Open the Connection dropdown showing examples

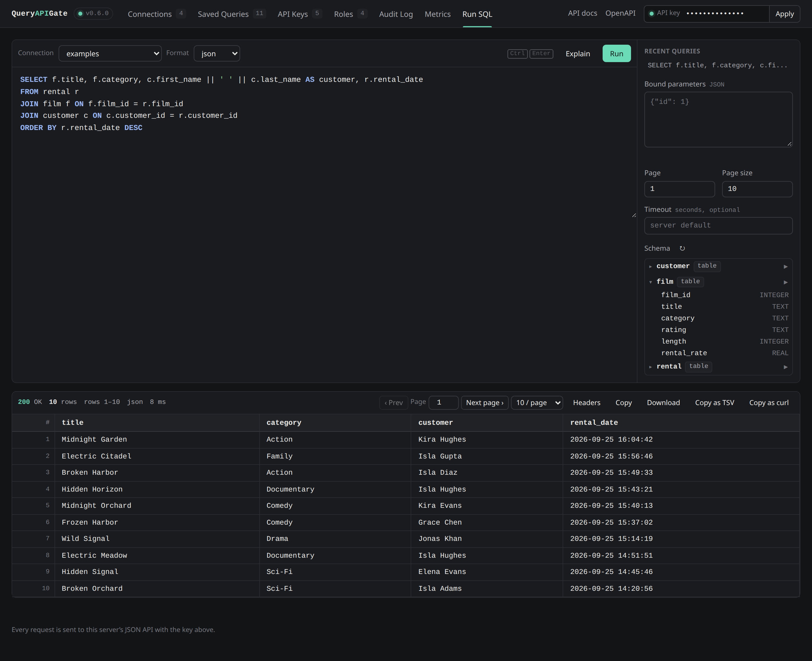110,54
